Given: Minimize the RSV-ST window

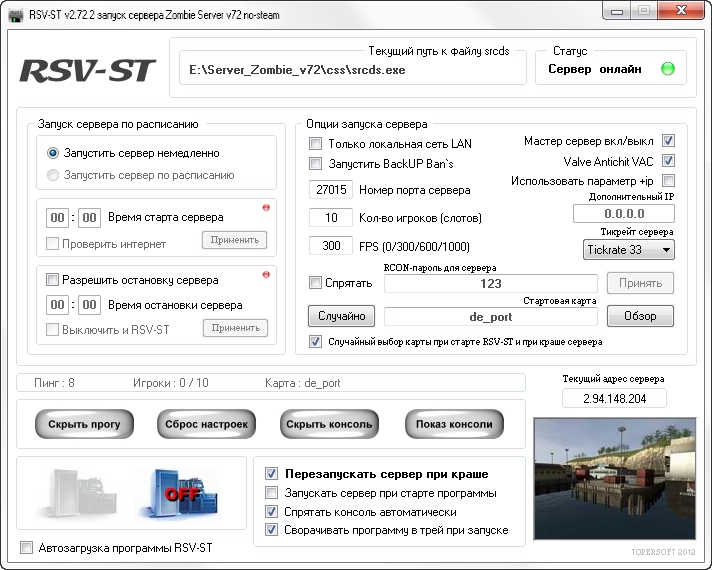Looking at the screenshot, I should click(617, 11).
